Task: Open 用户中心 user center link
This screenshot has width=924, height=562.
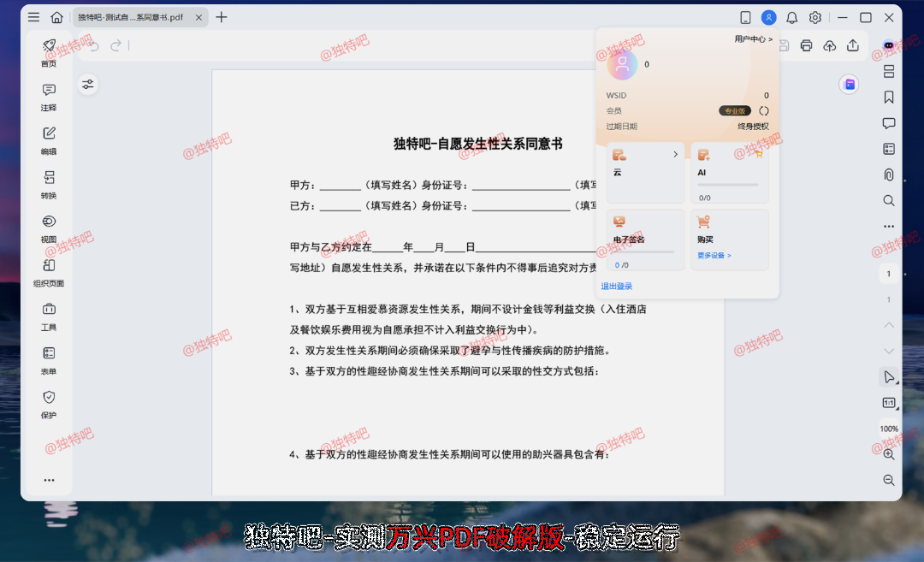Action: (753, 38)
